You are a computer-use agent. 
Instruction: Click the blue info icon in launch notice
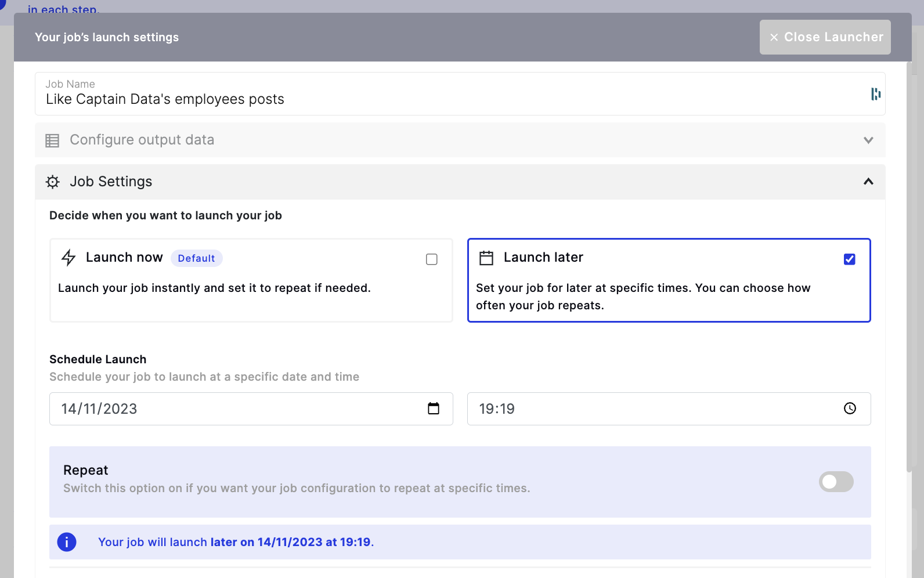pos(67,542)
